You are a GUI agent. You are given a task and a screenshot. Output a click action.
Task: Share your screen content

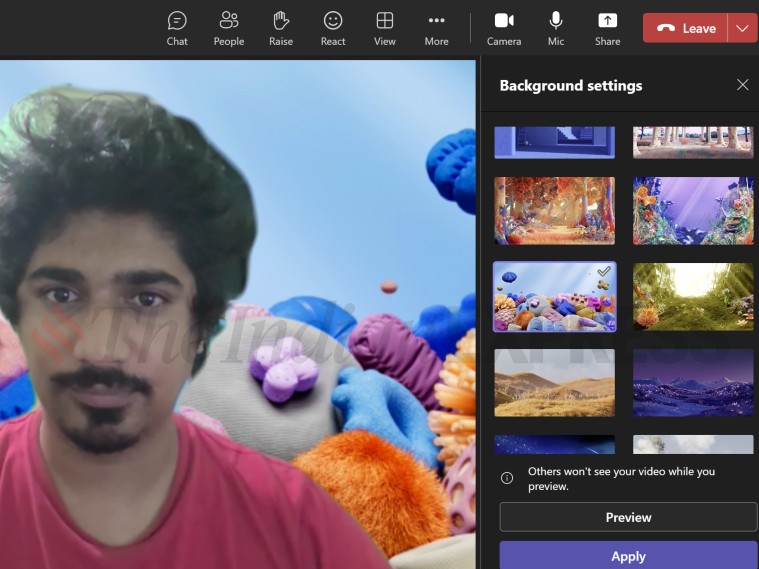pyautogui.click(x=607, y=29)
